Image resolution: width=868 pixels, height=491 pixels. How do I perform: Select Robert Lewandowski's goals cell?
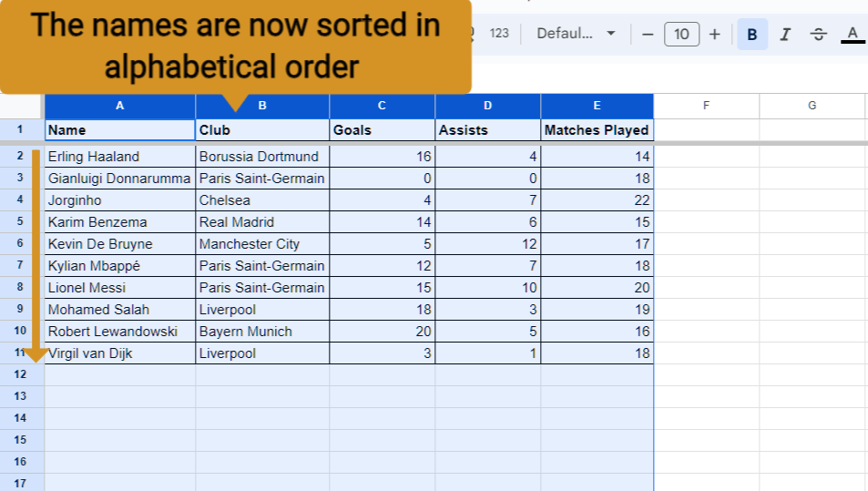pos(382,332)
